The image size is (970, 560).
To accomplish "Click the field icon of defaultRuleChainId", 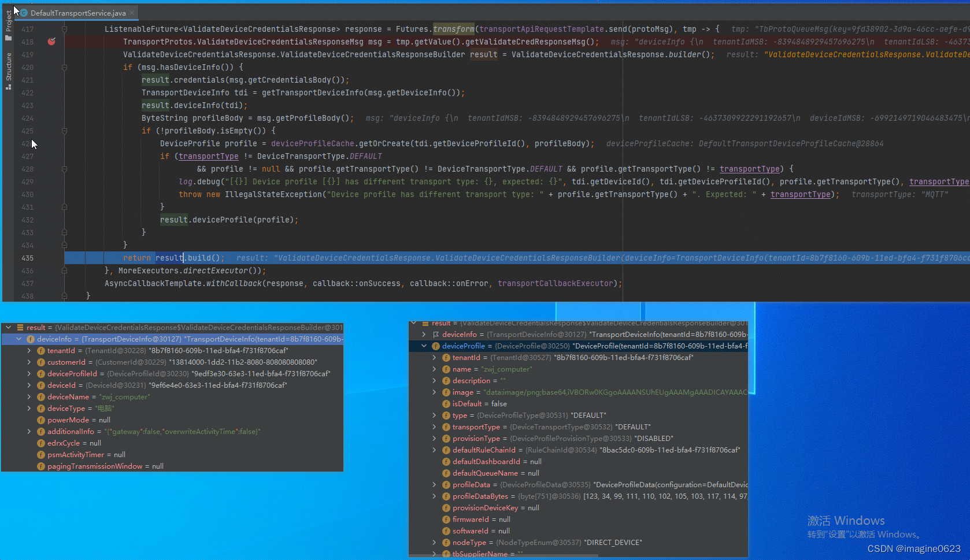I will [446, 450].
